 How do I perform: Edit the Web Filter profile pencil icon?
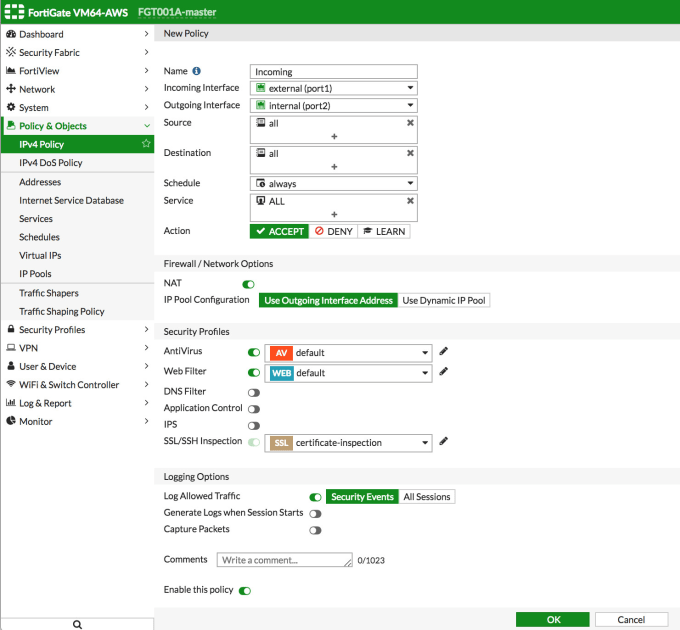click(x=443, y=372)
